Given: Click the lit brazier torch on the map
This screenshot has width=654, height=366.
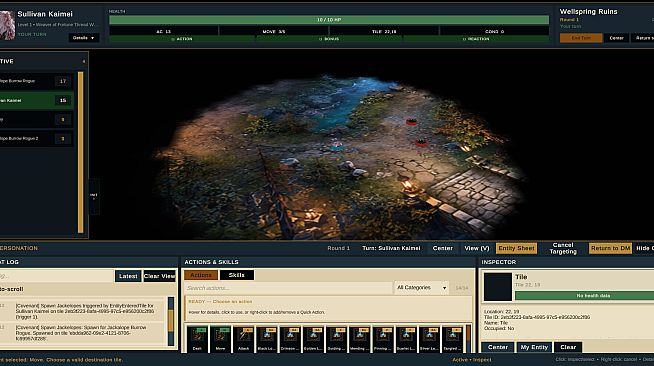Looking at the screenshot, I should coord(408,186).
